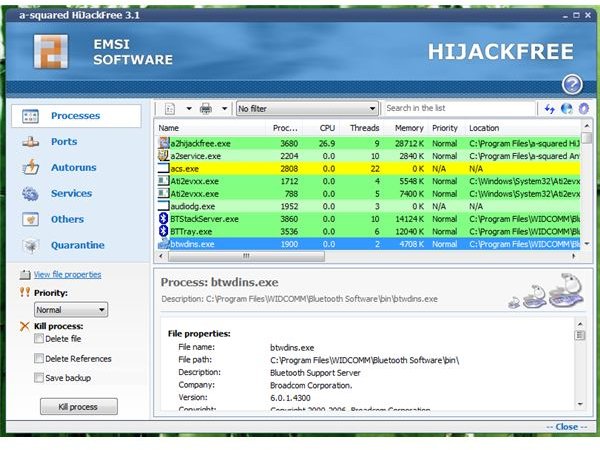The height and width of the screenshot is (450, 600).
Task: Click the view file properties folder icon
Action: (25, 274)
